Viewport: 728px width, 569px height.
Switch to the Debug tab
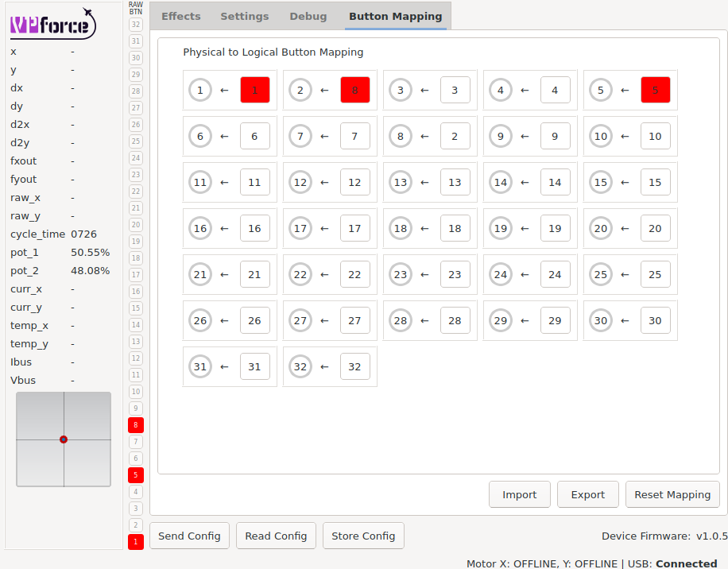pyautogui.click(x=308, y=16)
